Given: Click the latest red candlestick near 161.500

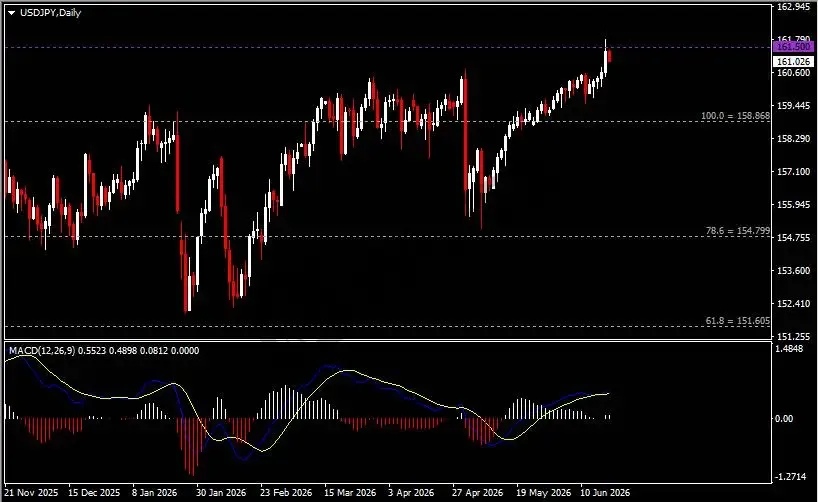Looking at the screenshot, I should tap(609, 56).
